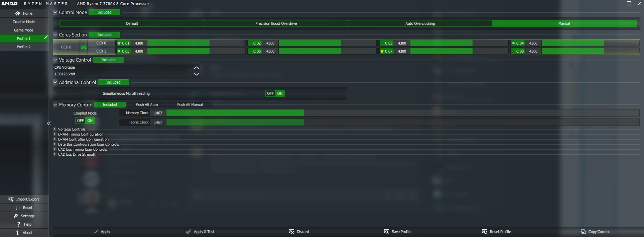Viewport: 644px width, 237px height.
Task: Open Creator Mode tab
Action: 24,22
